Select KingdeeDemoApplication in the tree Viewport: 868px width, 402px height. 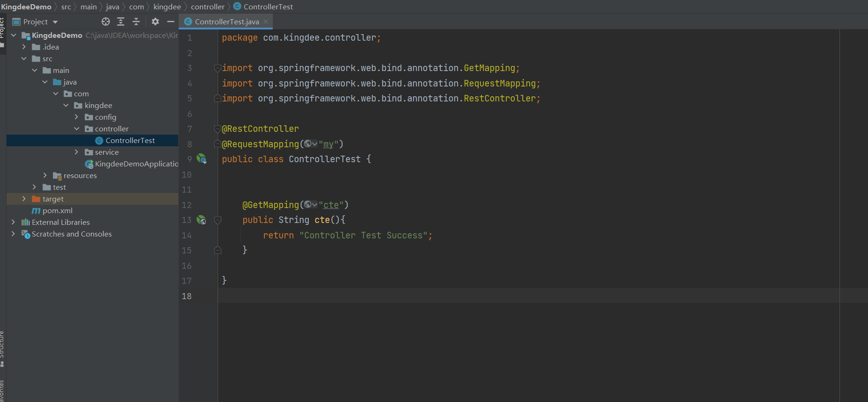click(92, 164)
